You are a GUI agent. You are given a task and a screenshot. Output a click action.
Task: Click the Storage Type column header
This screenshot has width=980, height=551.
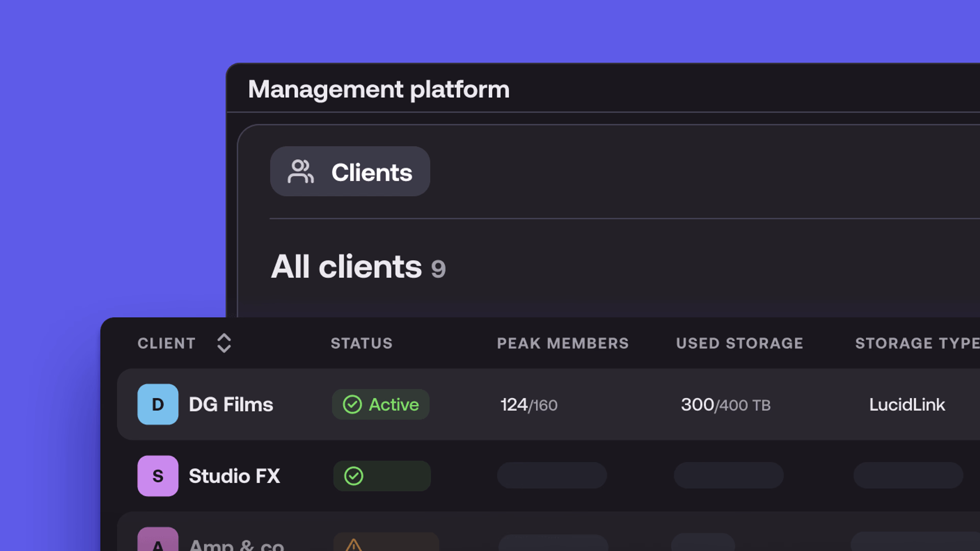tap(917, 343)
